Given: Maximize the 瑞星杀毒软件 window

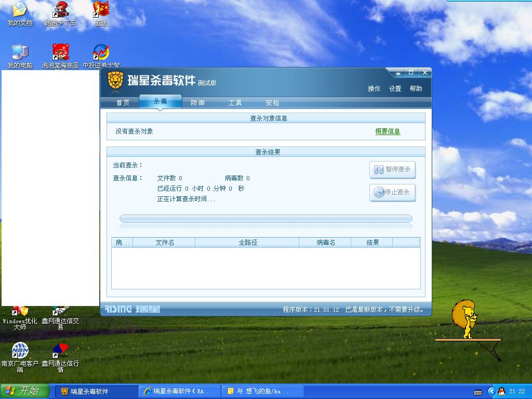Looking at the screenshot, I should pyautogui.click(x=411, y=73).
